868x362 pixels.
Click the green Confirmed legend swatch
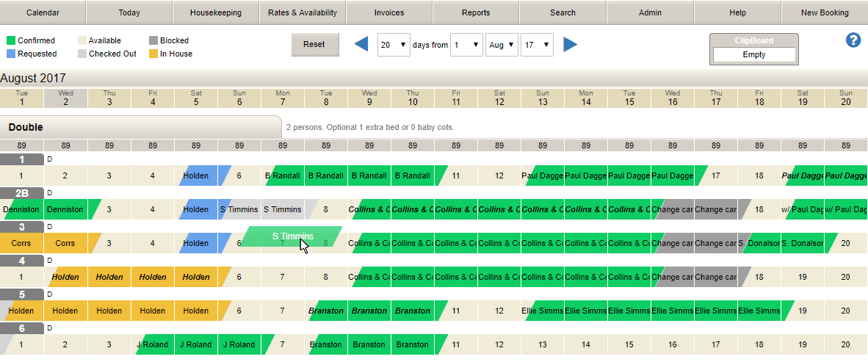pos(10,40)
